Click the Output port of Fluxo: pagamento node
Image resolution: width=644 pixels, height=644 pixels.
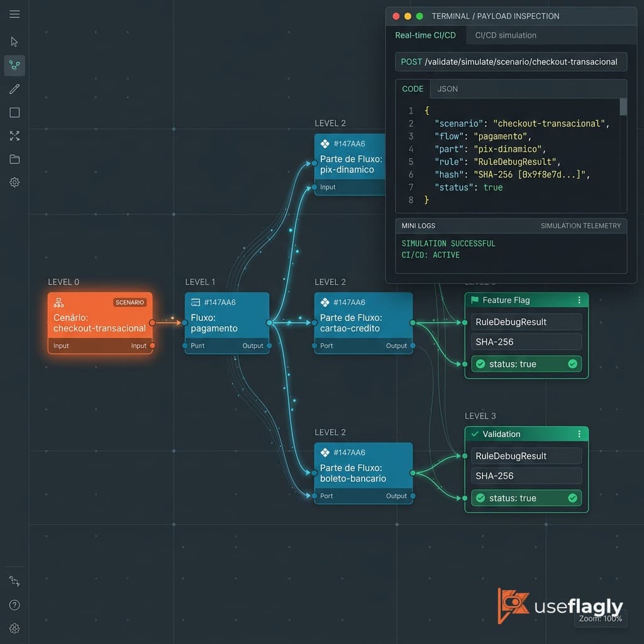tap(269, 346)
